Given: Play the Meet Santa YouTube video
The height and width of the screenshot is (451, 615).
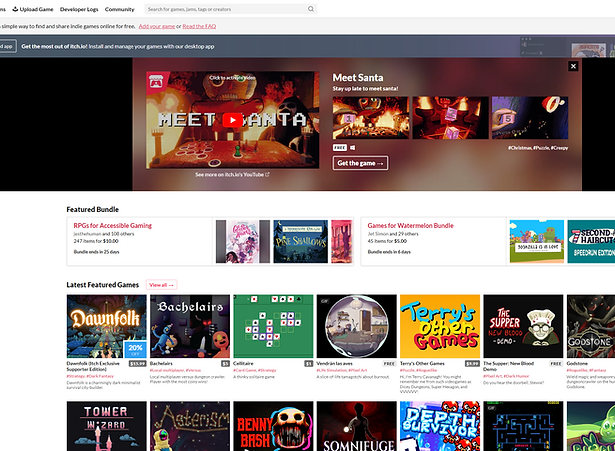Looking at the screenshot, I should 232,120.
